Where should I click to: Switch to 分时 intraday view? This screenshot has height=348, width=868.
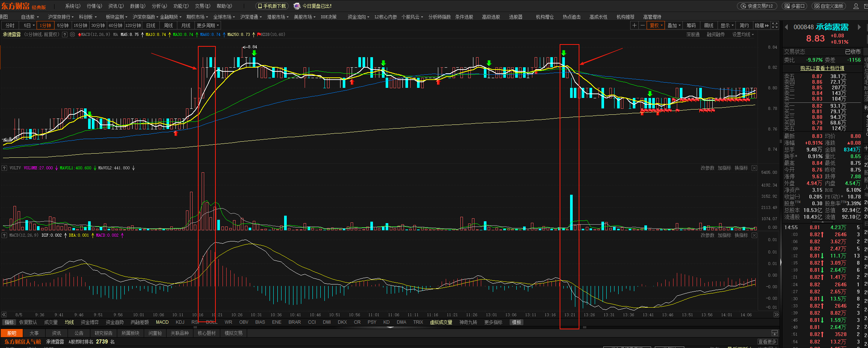pos(10,25)
